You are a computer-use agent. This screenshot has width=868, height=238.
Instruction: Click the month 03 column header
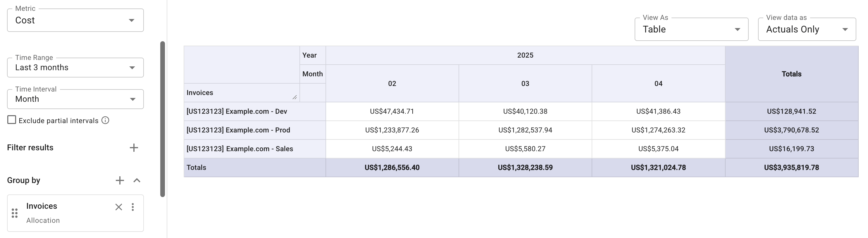[x=525, y=83]
